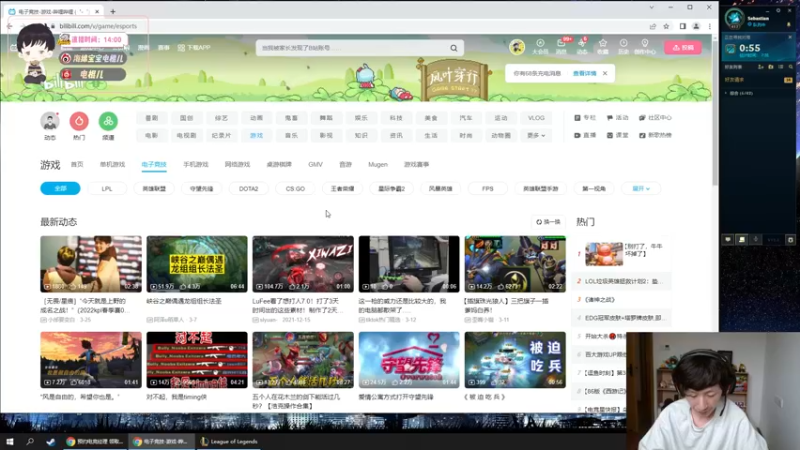Select the FPS filter pill

(488, 189)
